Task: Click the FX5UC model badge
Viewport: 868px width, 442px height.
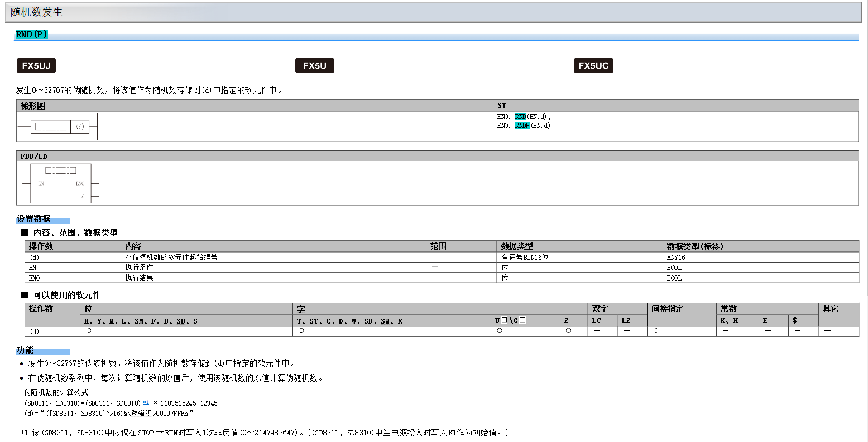Action: pyautogui.click(x=593, y=66)
